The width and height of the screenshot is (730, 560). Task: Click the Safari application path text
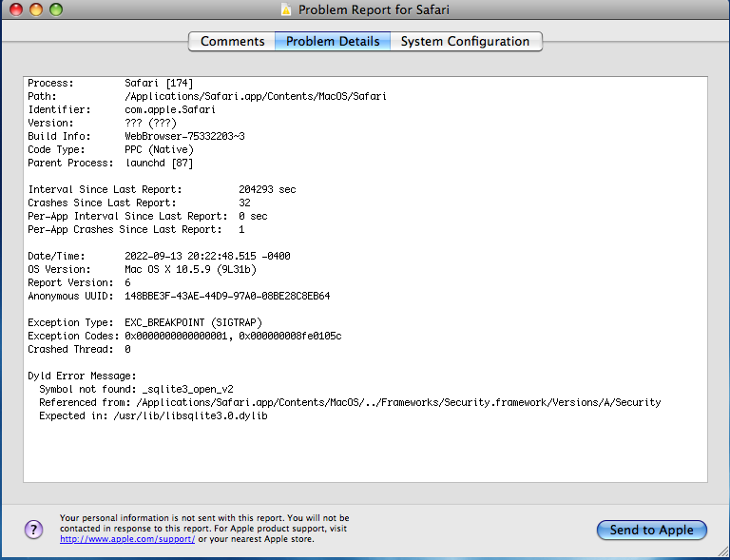tap(256, 96)
